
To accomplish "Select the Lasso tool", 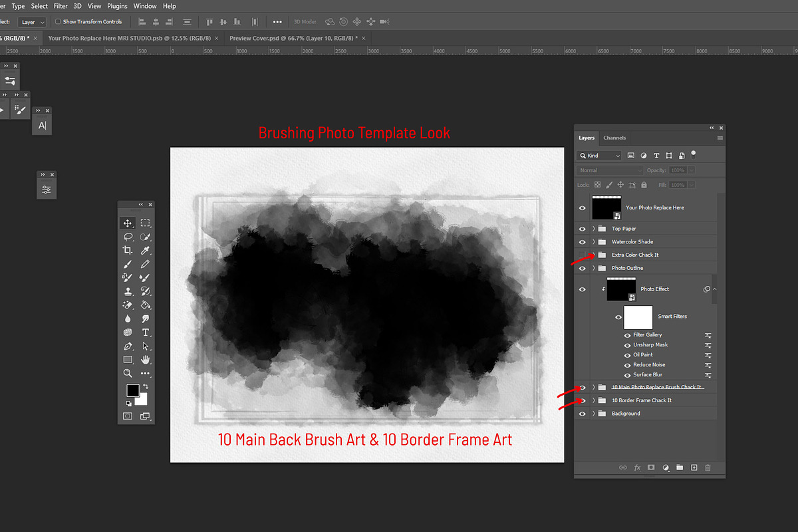I will 127,237.
